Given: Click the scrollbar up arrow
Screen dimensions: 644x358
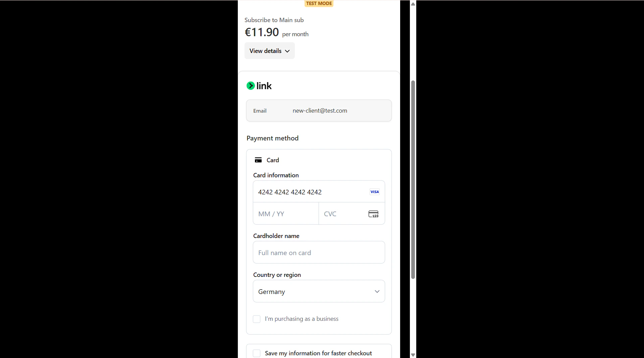Looking at the screenshot, I should point(413,4).
